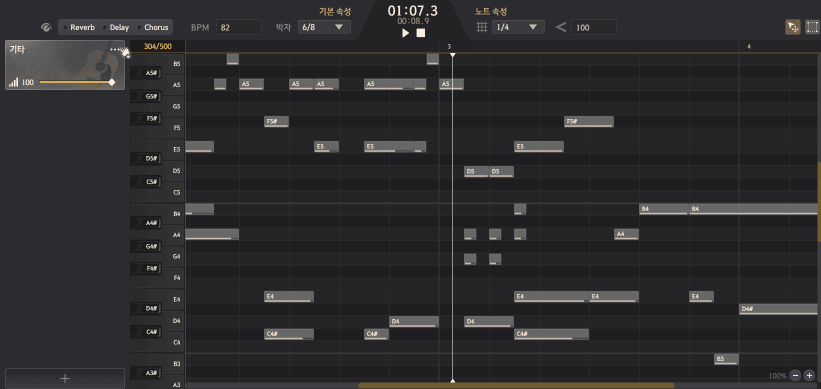Toggle the Delay effect

(x=116, y=27)
